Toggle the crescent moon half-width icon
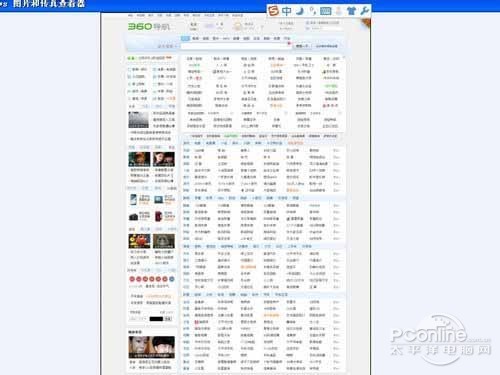Image resolution: width=500 pixels, height=375 pixels. (x=300, y=11)
